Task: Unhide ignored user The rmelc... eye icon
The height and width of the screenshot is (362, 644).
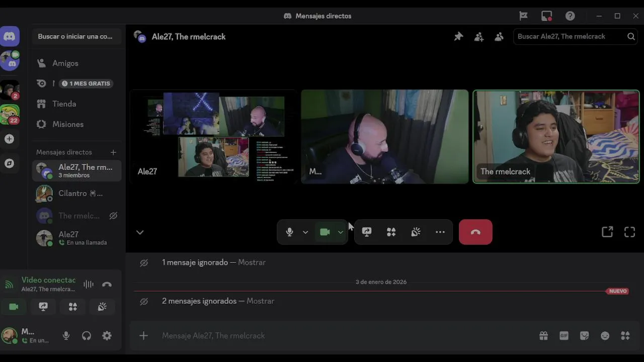Action: tap(113, 216)
